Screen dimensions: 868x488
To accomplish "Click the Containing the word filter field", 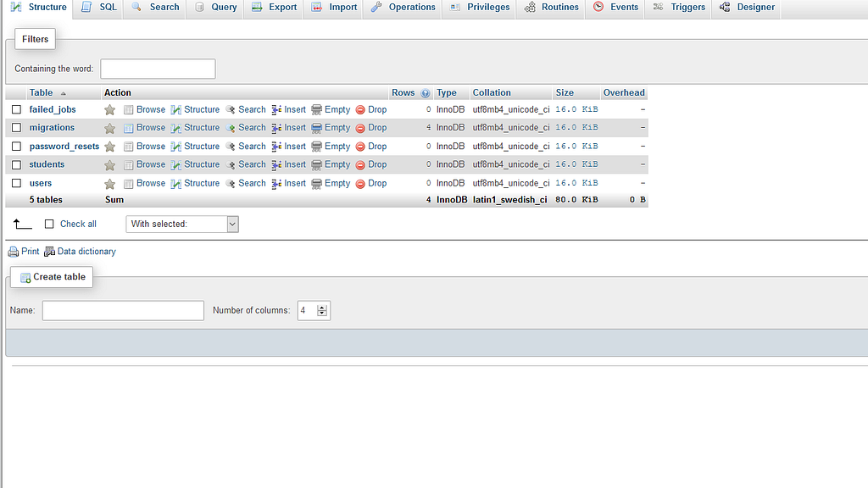I will coord(158,69).
